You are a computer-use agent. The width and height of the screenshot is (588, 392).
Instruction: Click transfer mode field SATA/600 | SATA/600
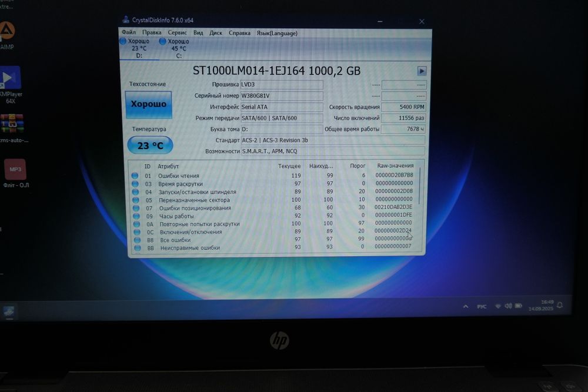[281, 118]
